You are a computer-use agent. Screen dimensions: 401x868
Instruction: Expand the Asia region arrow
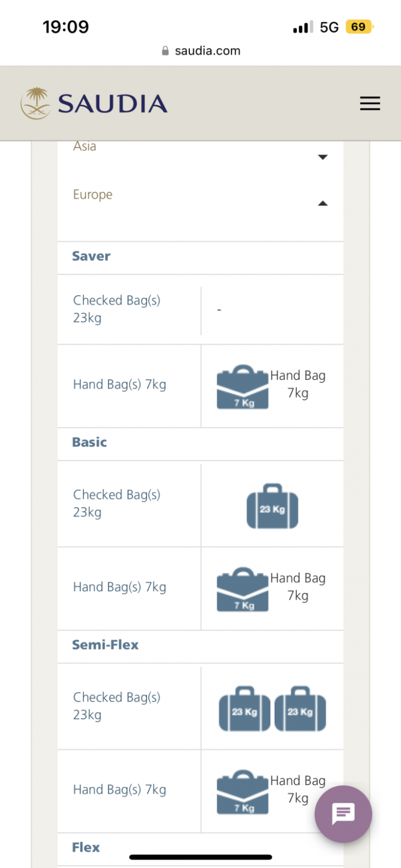(x=322, y=157)
